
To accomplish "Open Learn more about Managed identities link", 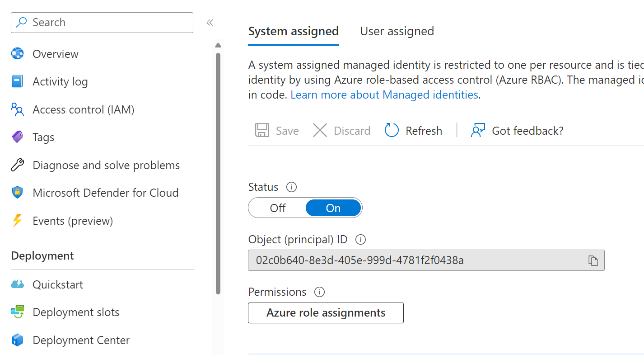I will (x=384, y=95).
